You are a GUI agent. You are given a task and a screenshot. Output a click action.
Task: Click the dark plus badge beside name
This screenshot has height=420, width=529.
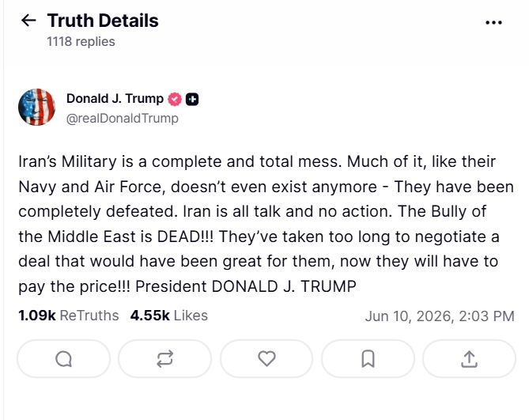pyautogui.click(x=192, y=99)
